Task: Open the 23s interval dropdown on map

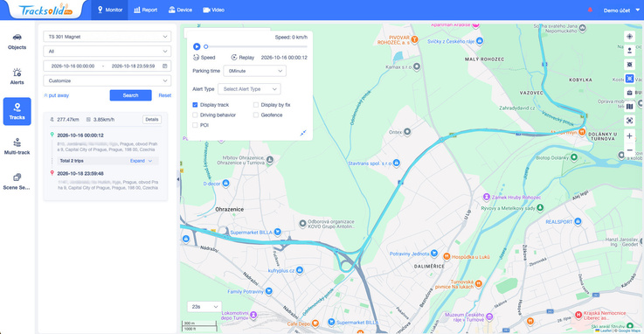Action: pos(204,307)
